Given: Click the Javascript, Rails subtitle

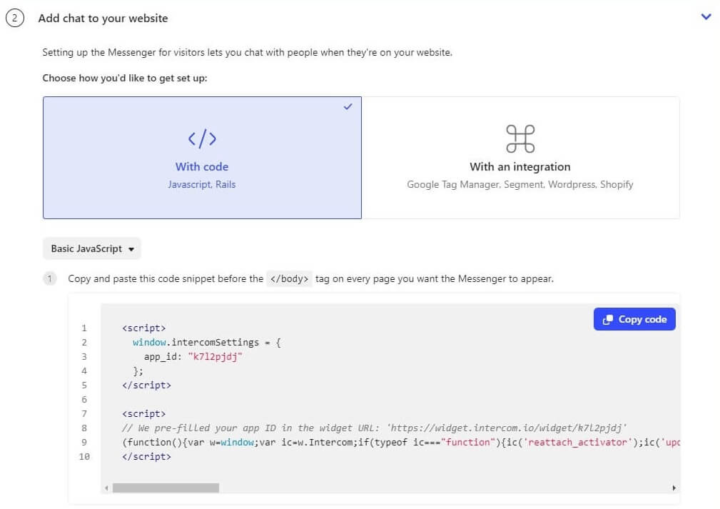Looking at the screenshot, I should pyautogui.click(x=202, y=184).
